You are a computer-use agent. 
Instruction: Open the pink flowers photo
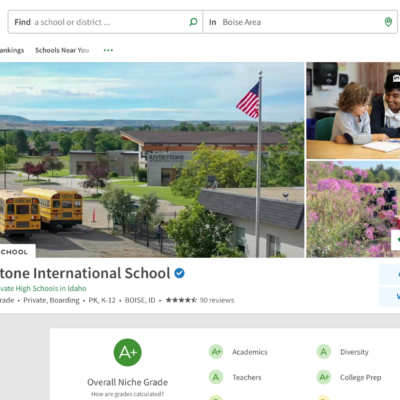click(x=353, y=209)
